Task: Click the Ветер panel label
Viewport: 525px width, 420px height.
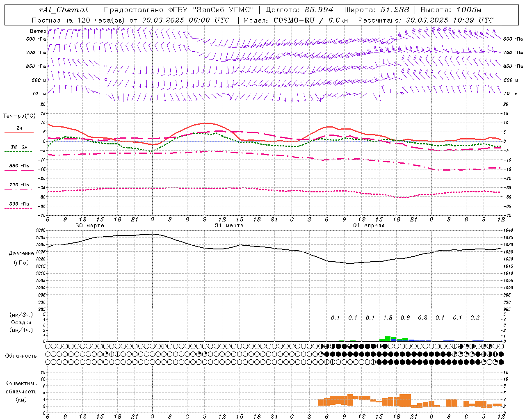Action: coord(38,31)
